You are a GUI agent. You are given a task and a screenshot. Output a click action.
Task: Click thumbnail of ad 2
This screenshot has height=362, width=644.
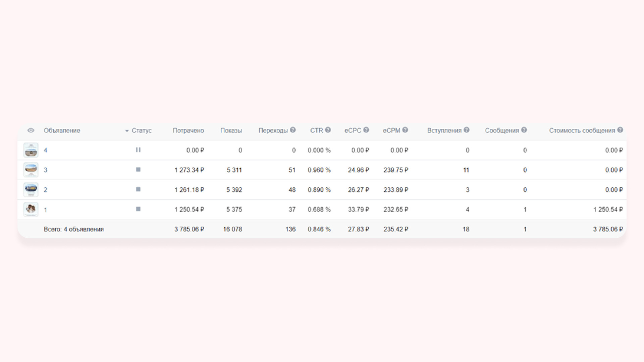pos(31,190)
